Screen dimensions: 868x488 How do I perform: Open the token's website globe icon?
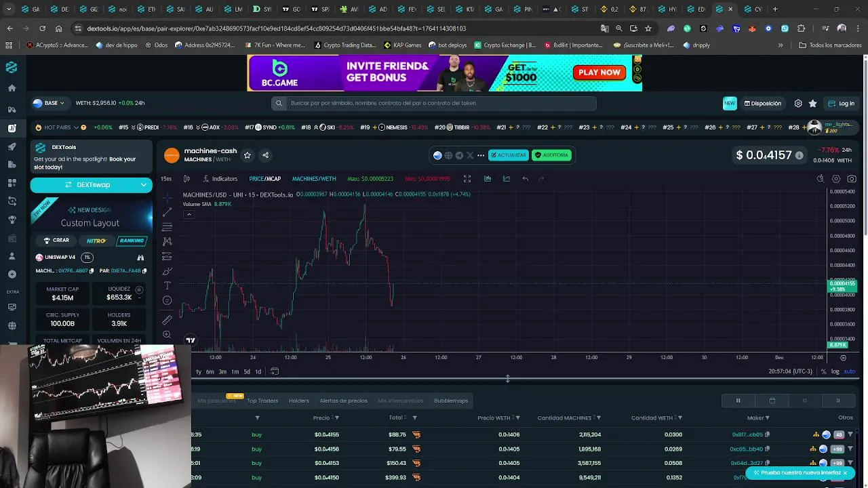[x=448, y=155]
